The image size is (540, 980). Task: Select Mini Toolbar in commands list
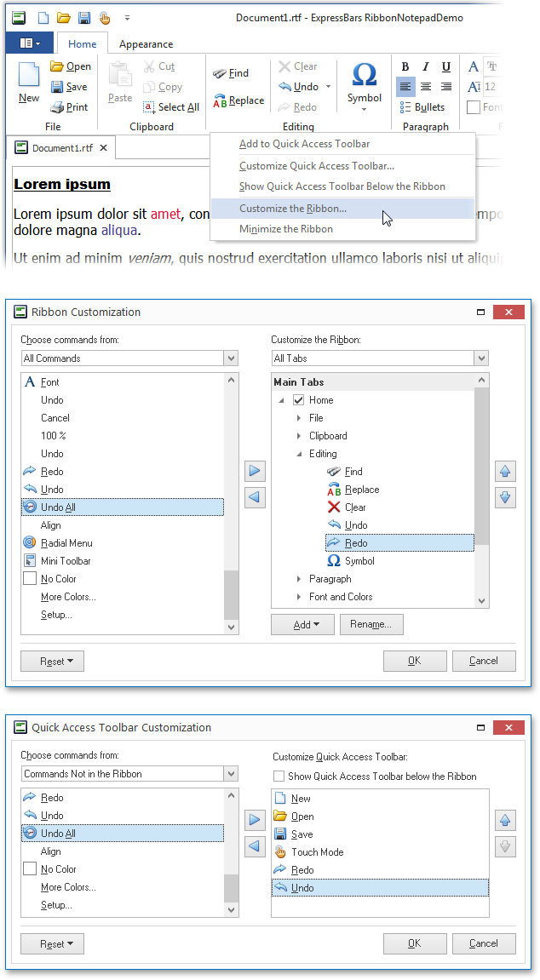[123, 561]
